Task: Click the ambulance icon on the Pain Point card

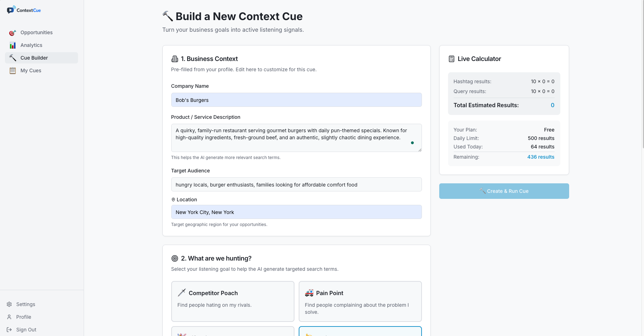Action: [x=309, y=293]
